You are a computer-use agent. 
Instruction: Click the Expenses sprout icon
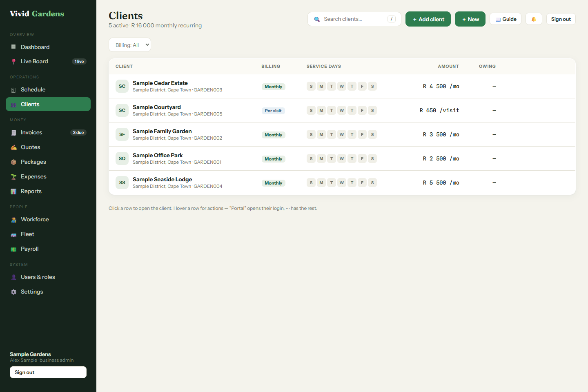[13, 177]
